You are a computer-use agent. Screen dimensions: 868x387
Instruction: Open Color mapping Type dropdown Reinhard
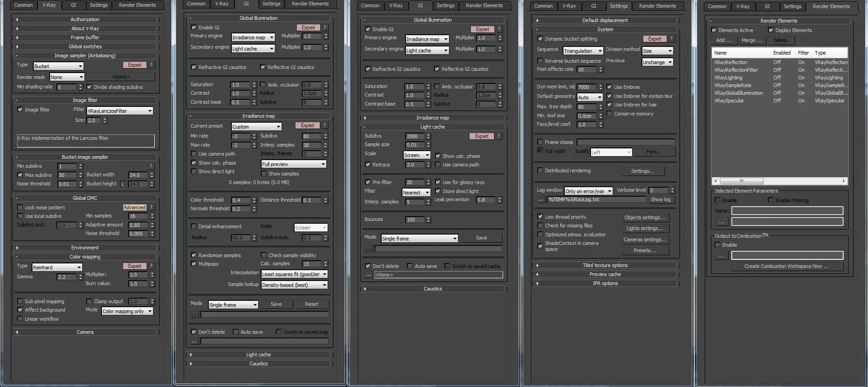click(57, 267)
